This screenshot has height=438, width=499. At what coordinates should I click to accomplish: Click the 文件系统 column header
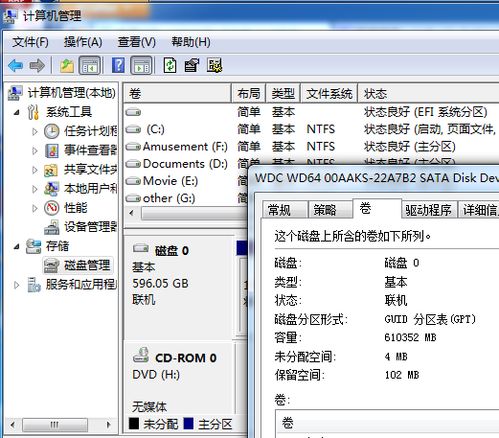[x=329, y=94]
